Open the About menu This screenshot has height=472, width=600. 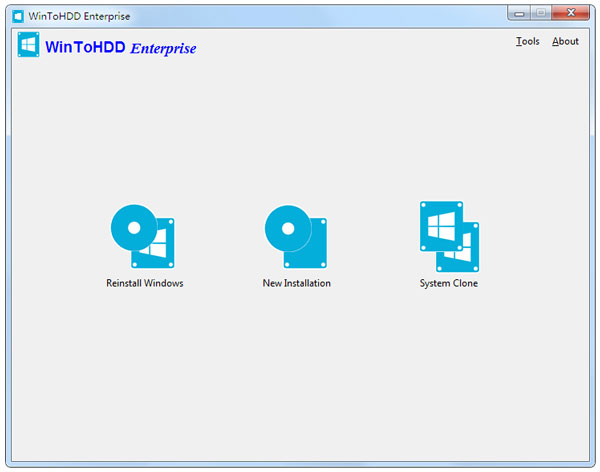point(565,41)
